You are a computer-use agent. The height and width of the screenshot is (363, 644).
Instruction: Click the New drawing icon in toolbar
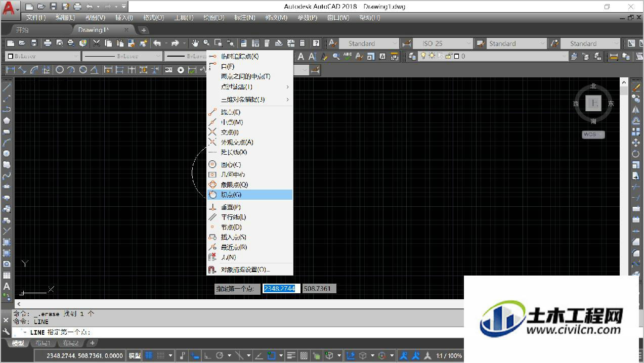tap(10, 43)
